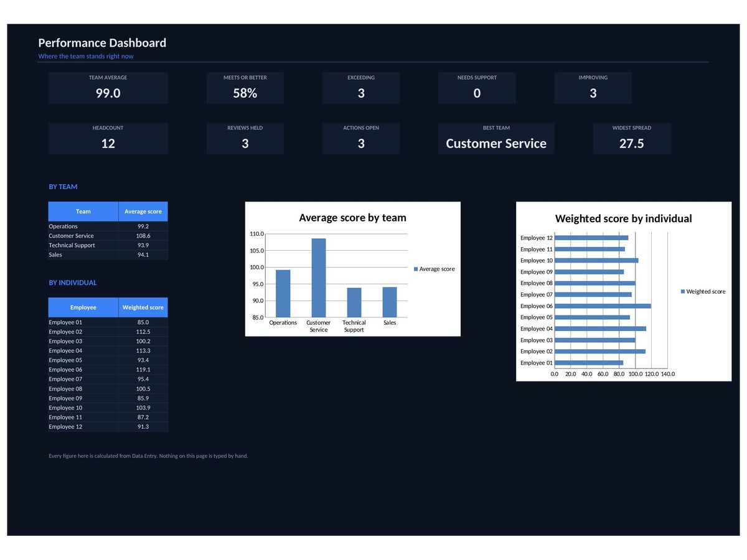Click the Performance Dashboard heading
Image resolution: width=747 pixels, height=560 pixels.
(102, 43)
